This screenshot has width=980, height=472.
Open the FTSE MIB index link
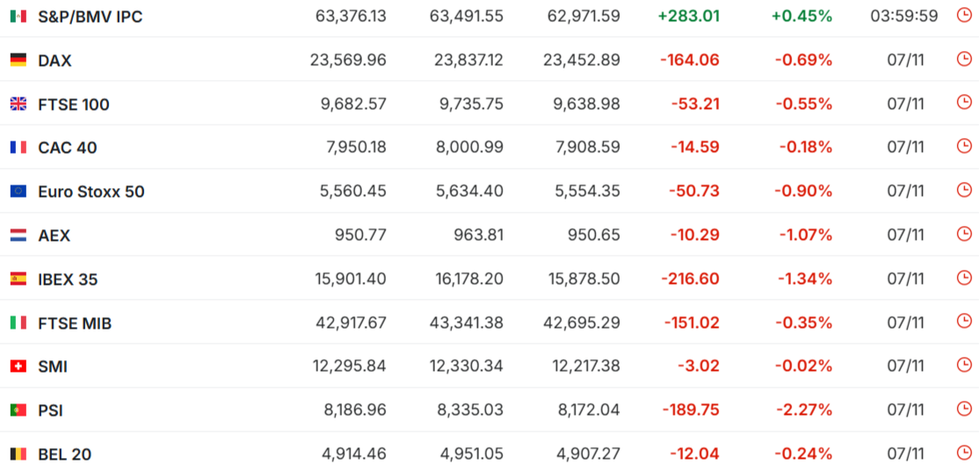(x=75, y=323)
